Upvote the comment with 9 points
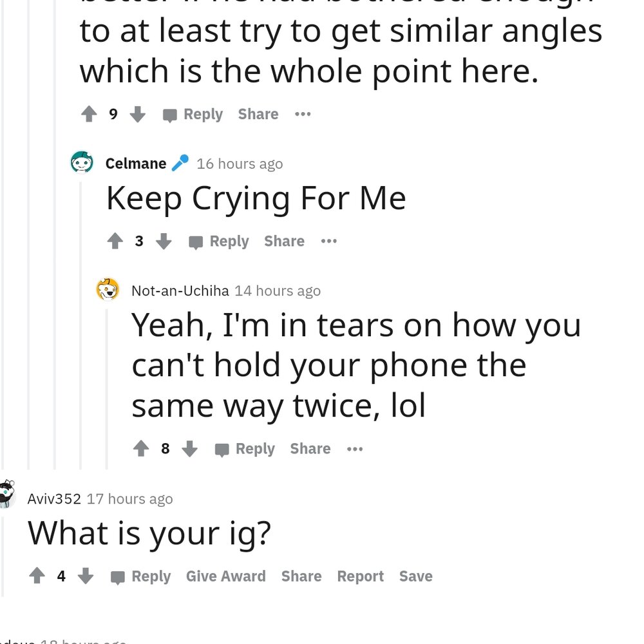Viewport: 644px width, 644px height. 89,115
